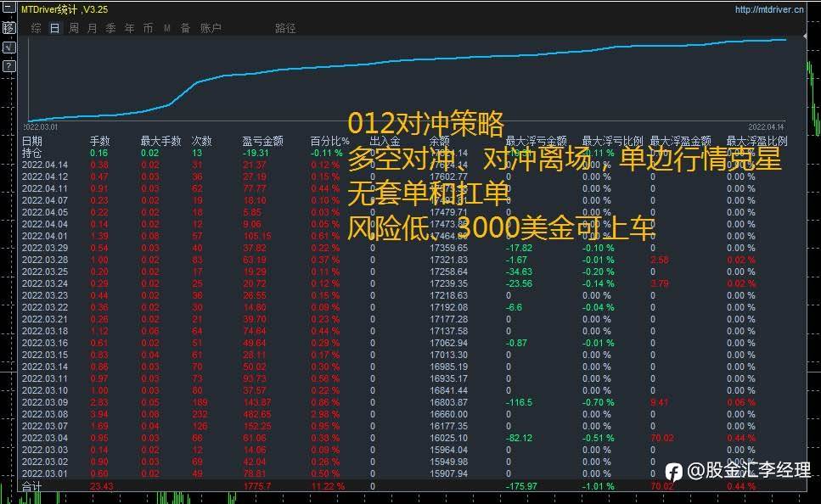Open the 月 monthly statistics tab

[x=93, y=28]
